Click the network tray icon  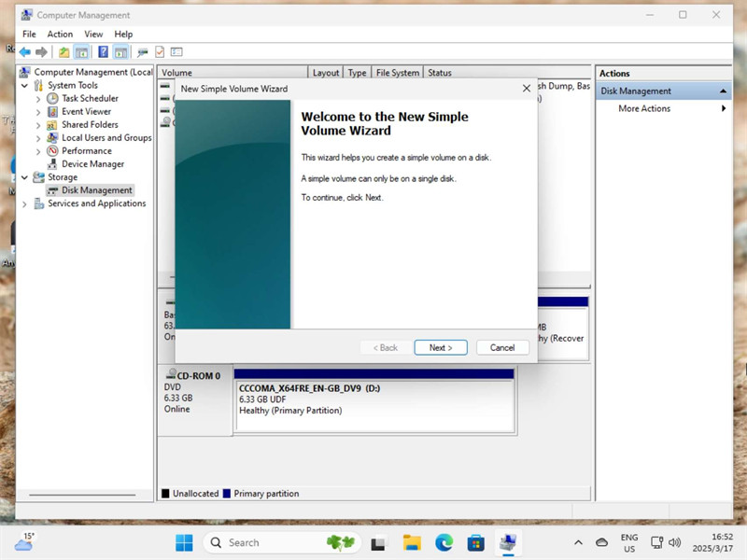[x=657, y=542]
